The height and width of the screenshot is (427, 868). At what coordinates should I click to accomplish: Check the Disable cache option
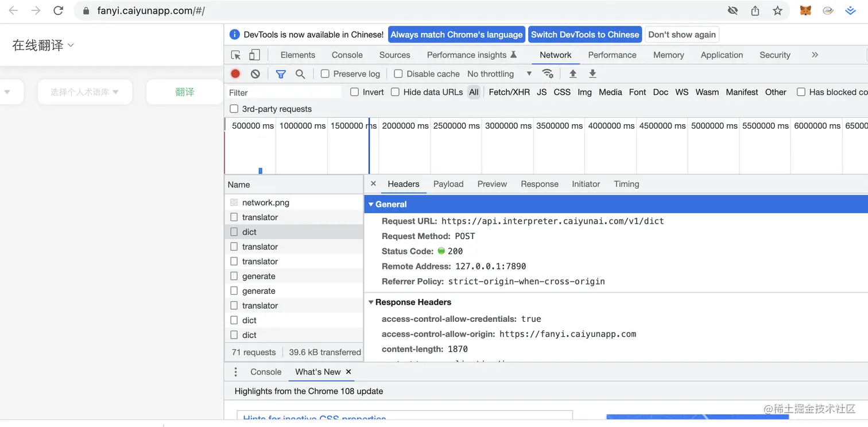(x=398, y=74)
